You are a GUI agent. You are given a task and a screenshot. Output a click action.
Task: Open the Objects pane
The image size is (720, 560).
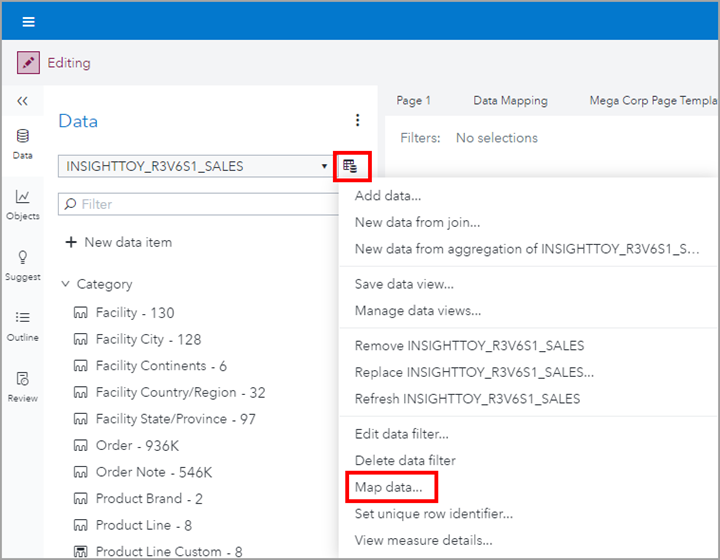coord(22,204)
